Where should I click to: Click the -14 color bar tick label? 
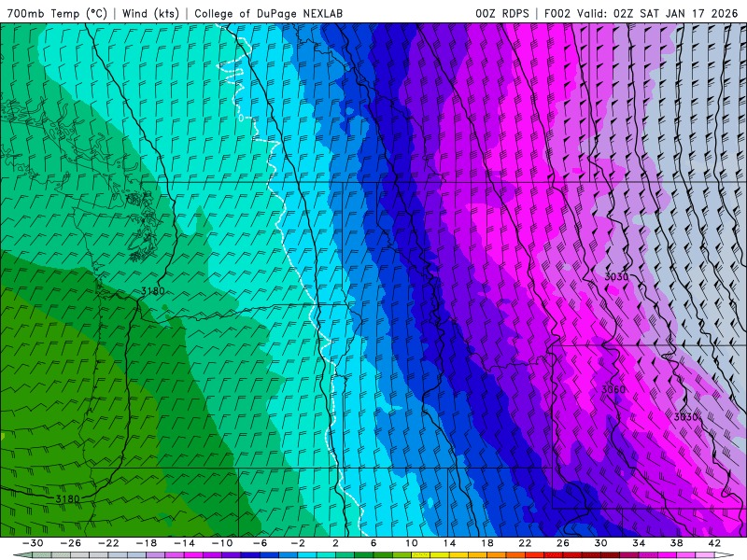[x=184, y=543]
